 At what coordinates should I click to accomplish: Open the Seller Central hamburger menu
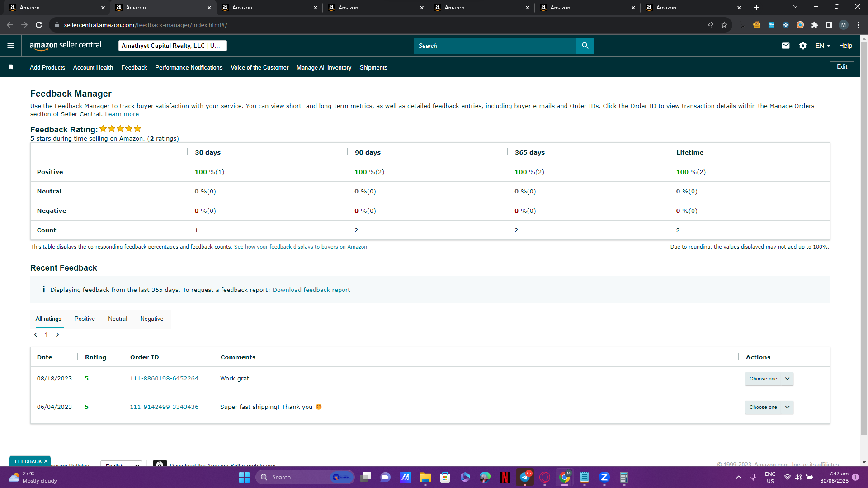[11, 46]
